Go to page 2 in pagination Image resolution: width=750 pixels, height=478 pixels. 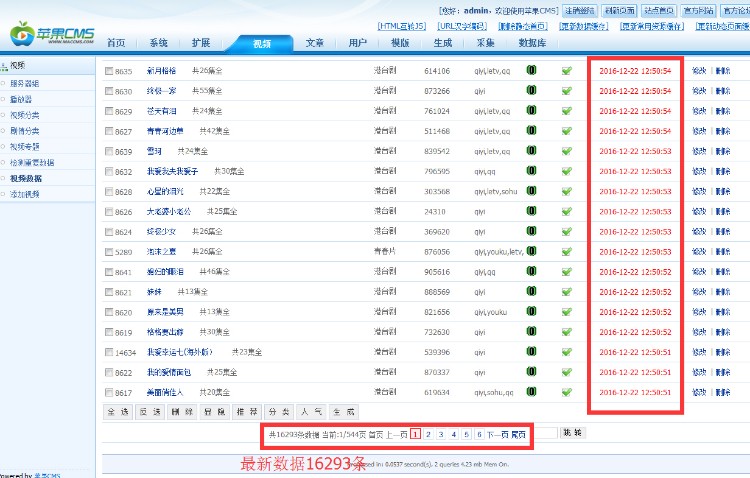click(x=428, y=434)
